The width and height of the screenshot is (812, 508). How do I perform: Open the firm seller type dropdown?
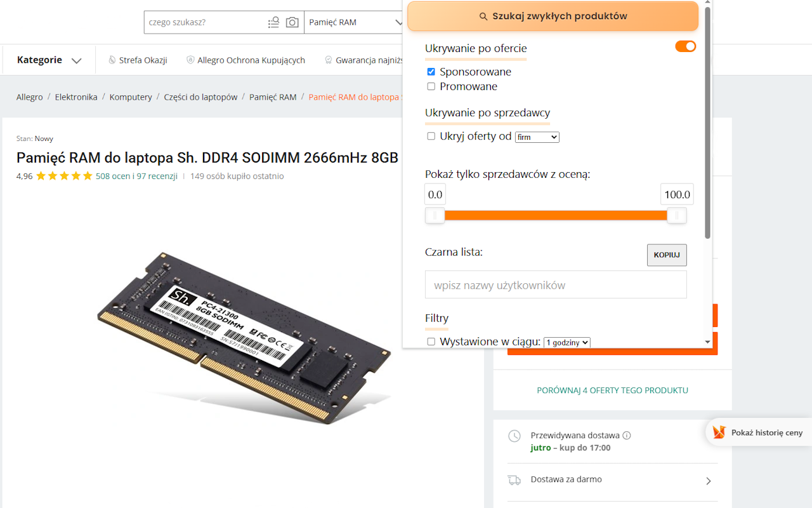(x=537, y=137)
